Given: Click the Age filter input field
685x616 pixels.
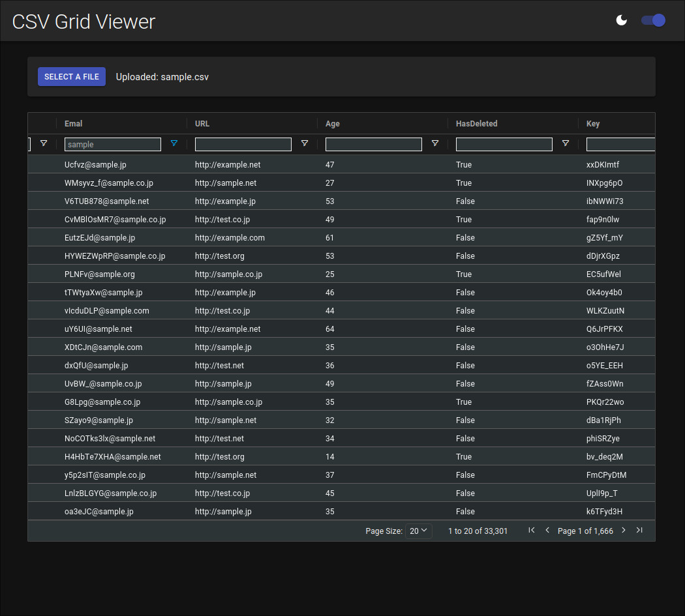Looking at the screenshot, I should [374, 145].
